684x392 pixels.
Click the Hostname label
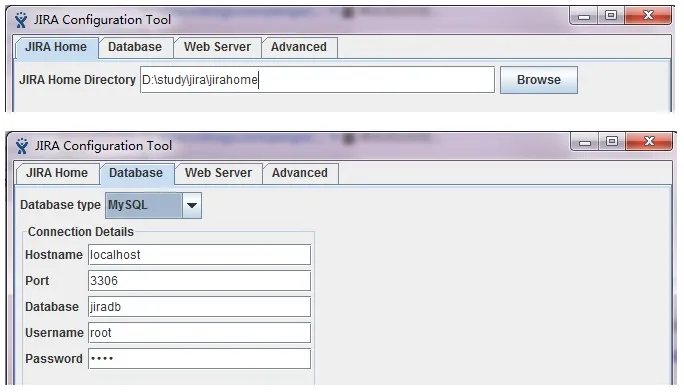(x=54, y=255)
